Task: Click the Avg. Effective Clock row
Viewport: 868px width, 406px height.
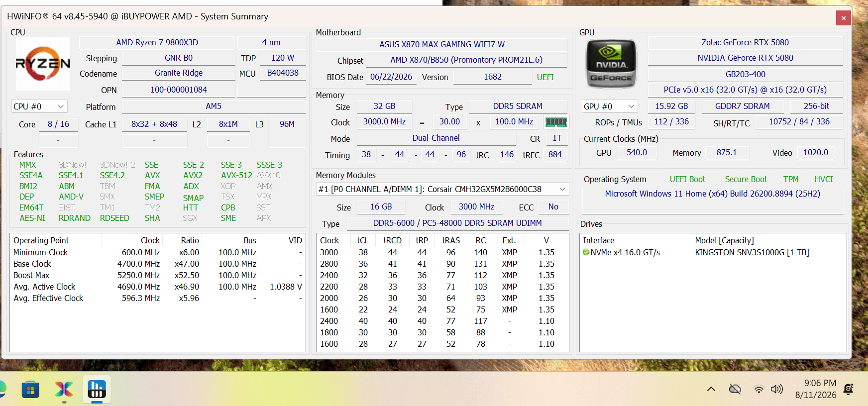Action: click(157, 298)
